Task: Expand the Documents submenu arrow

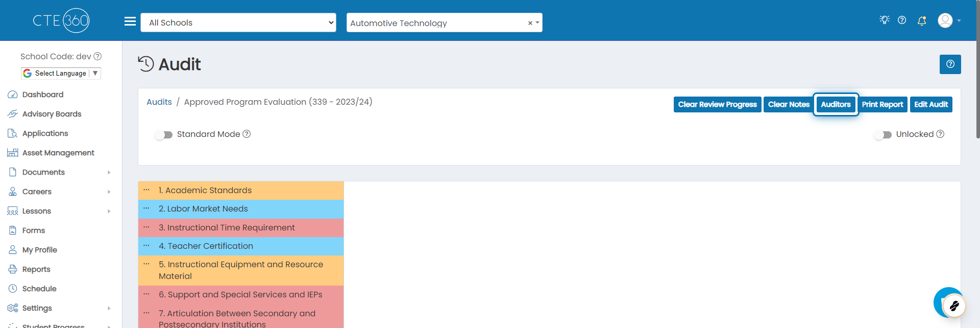Action: pyautogui.click(x=109, y=172)
